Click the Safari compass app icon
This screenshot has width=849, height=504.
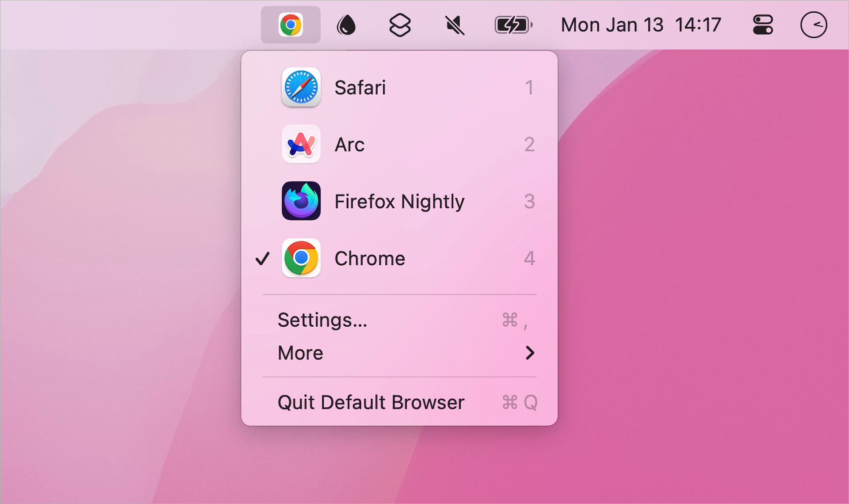(x=301, y=88)
